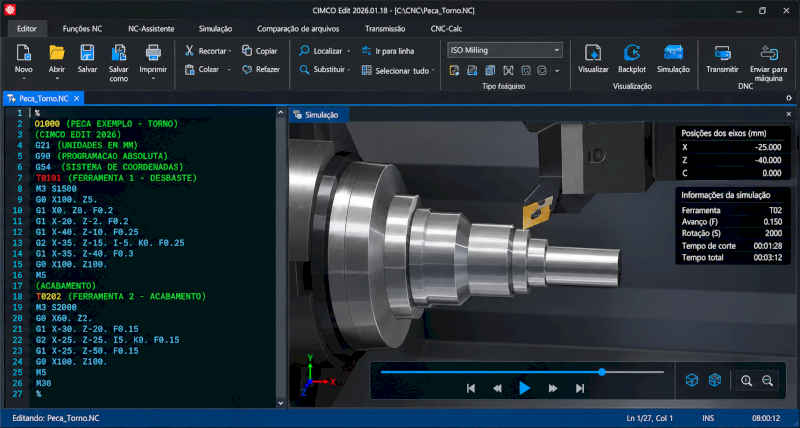Click the fourth X-shaped machine type icon

508,71
